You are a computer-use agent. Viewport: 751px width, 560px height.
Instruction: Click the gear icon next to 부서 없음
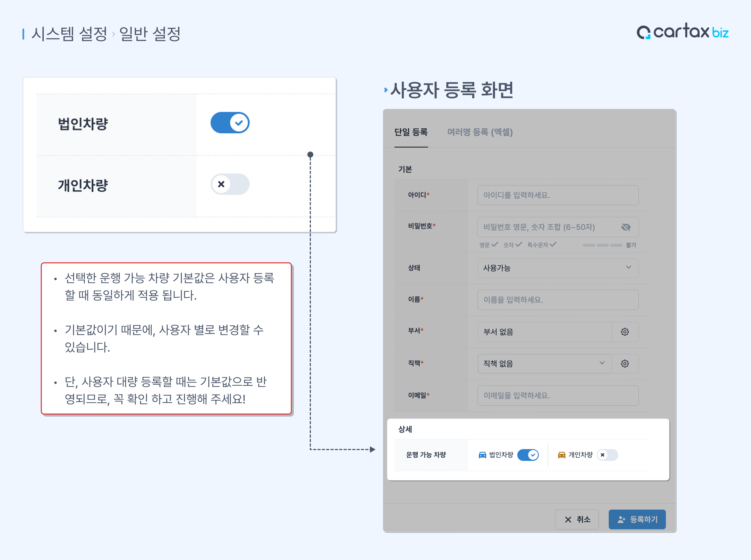click(x=625, y=332)
